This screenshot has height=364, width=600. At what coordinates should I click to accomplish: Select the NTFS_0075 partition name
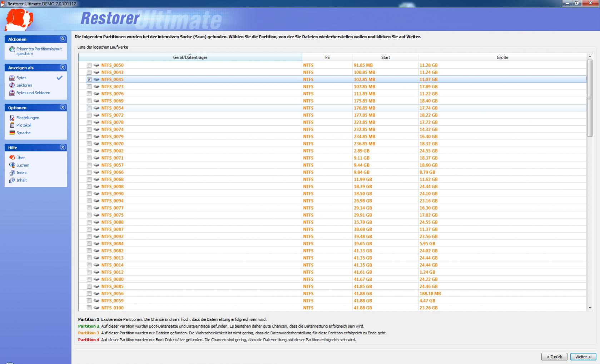click(112, 215)
